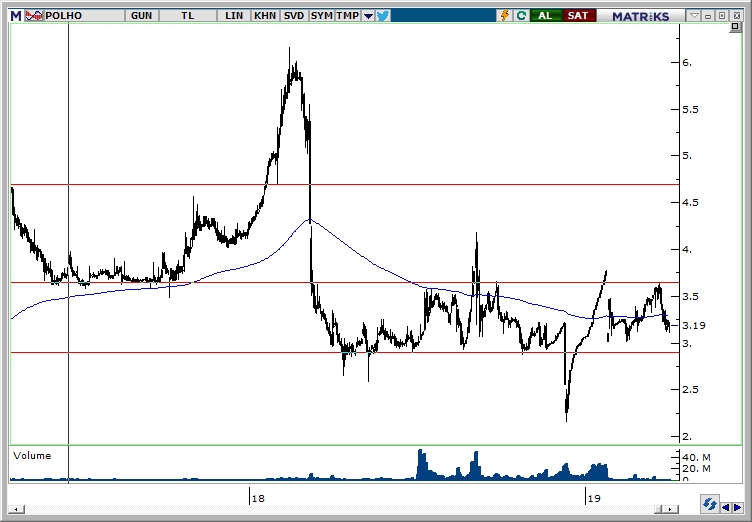This screenshot has width=752, height=522.
Task: Click the lightning bolt quick order icon
Action: [505, 16]
